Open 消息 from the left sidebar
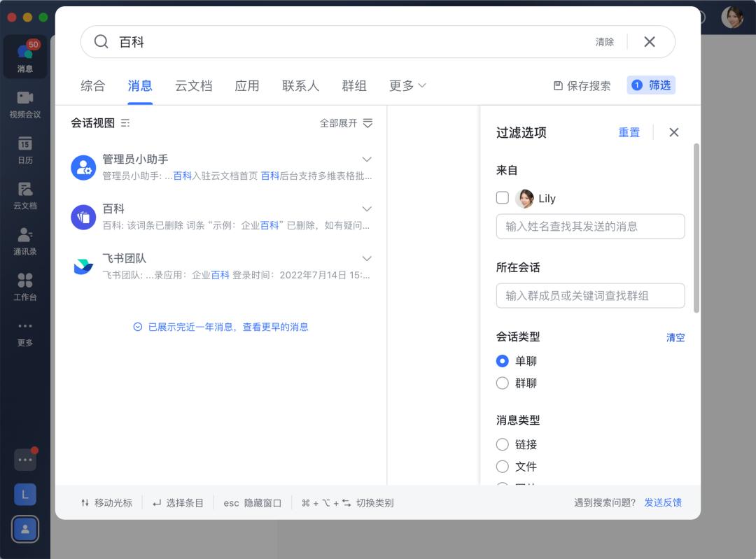This screenshot has height=559, width=756. pyautogui.click(x=25, y=56)
